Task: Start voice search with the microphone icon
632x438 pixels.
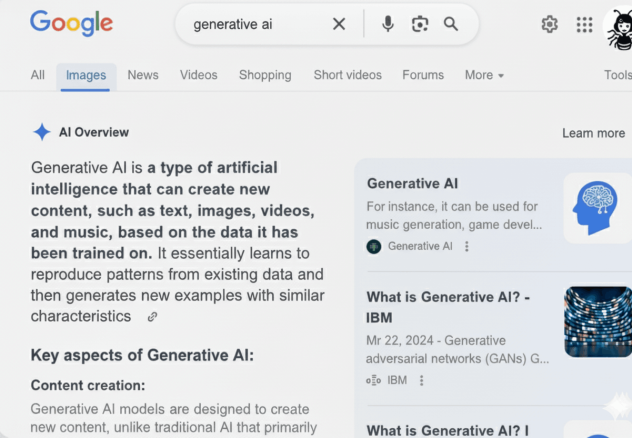Action: click(x=388, y=24)
